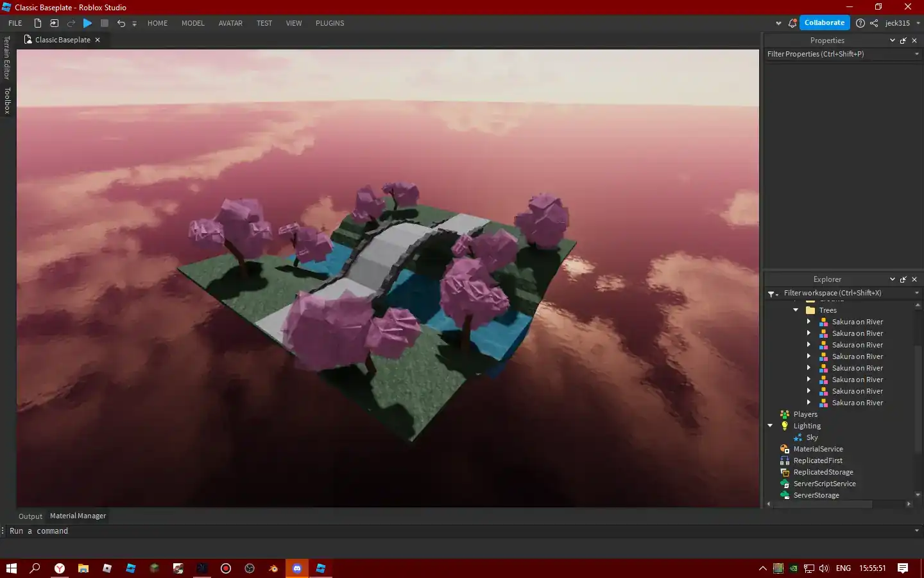Select the MaterialService item
The width and height of the screenshot is (924, 578).
tap(818, 449)
